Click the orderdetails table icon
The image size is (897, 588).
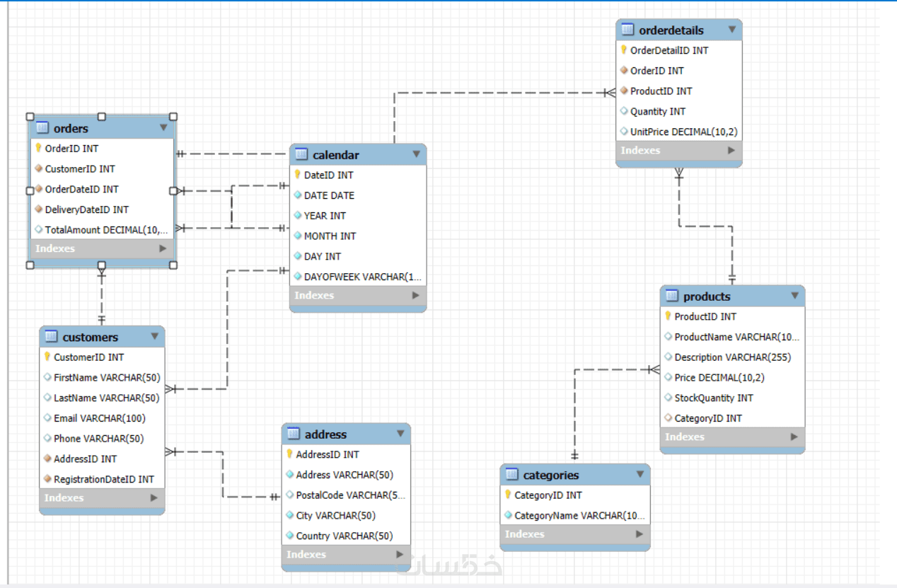(627, 30)
